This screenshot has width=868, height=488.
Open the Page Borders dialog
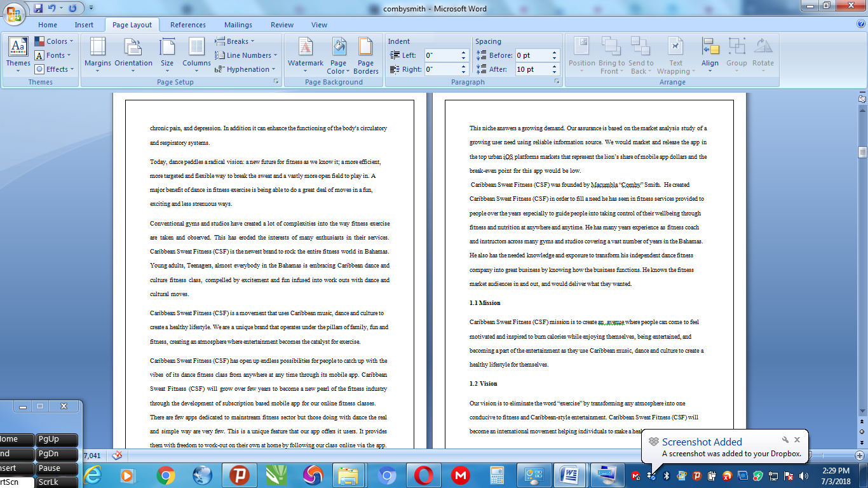(x=365, y=55)
